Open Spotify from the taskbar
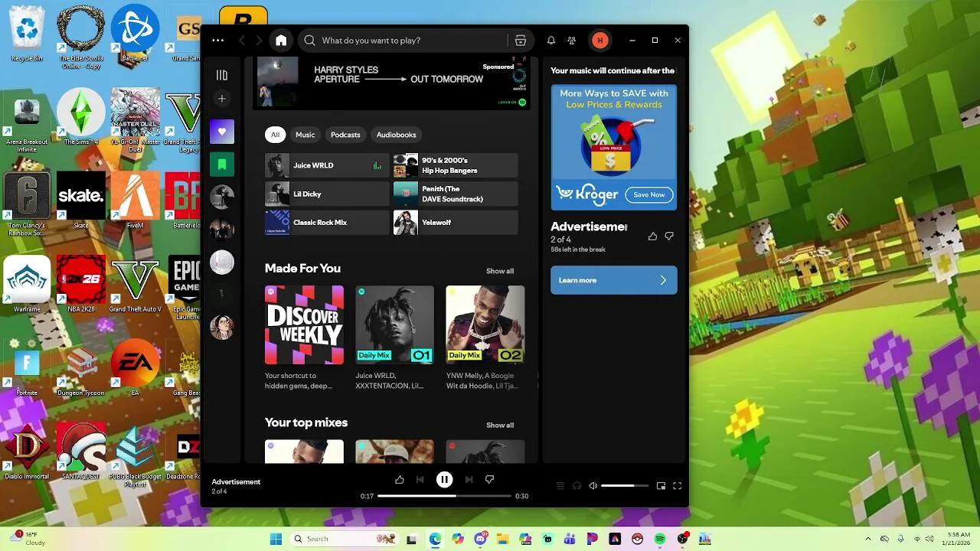Viewport: 980px width, 551px height. click(660, 540)
